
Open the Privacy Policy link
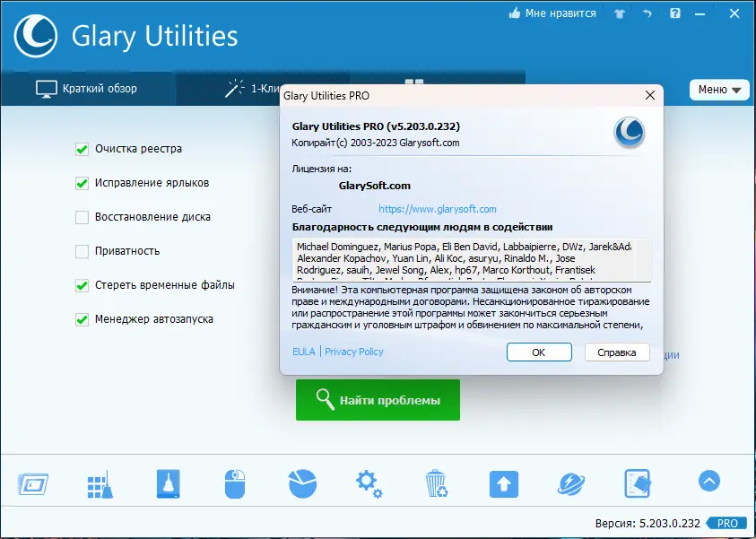tap(354, 352)
